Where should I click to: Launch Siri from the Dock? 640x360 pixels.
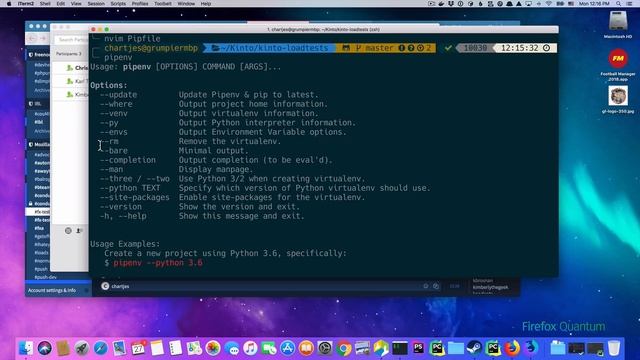pyautogui.click(x=44, y=348)
